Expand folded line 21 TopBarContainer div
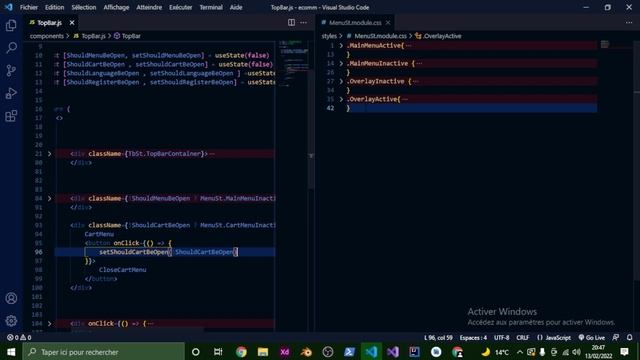The height and width of the screenshot is (360, 640). click(x=49, y=154)
